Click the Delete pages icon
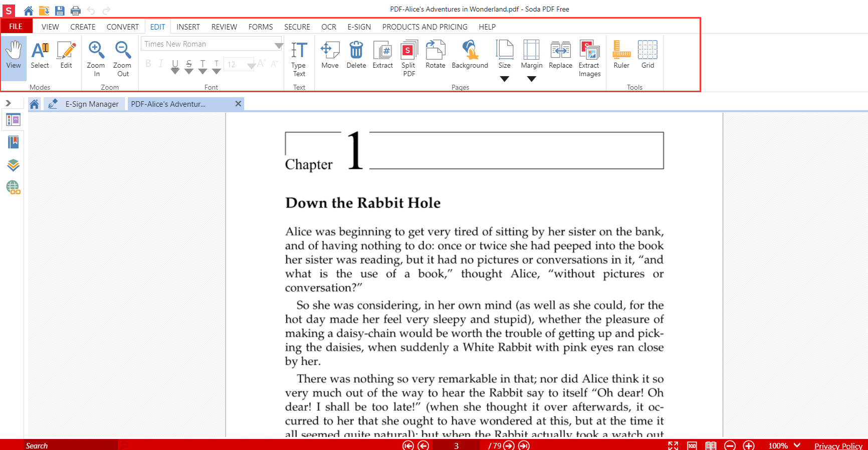 coord(356,55)
